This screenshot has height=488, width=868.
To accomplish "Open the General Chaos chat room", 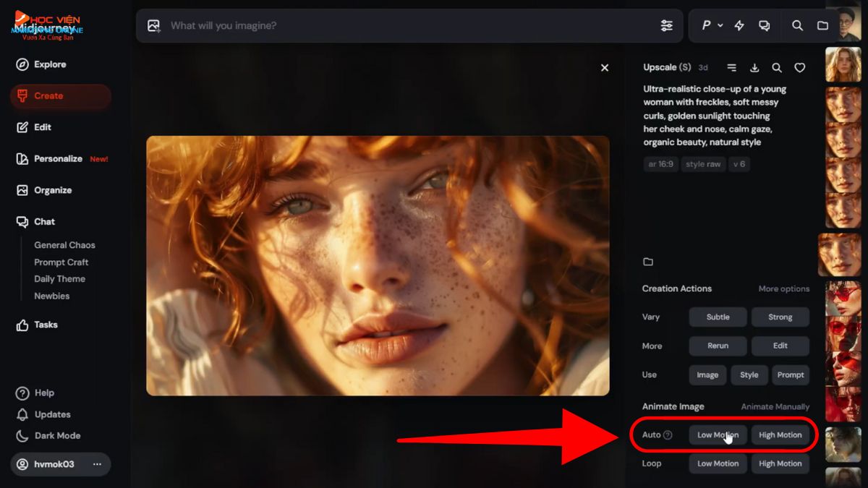I will click(x=64, y=245).
